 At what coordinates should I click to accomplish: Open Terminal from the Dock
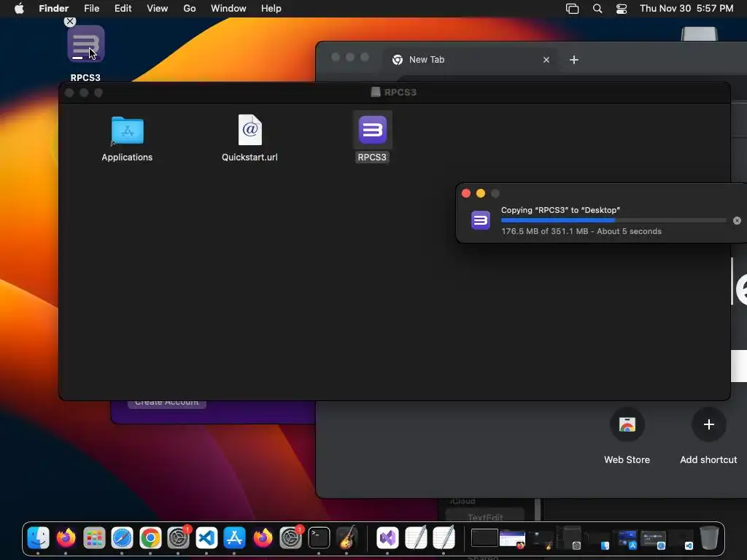pos(319,538)
